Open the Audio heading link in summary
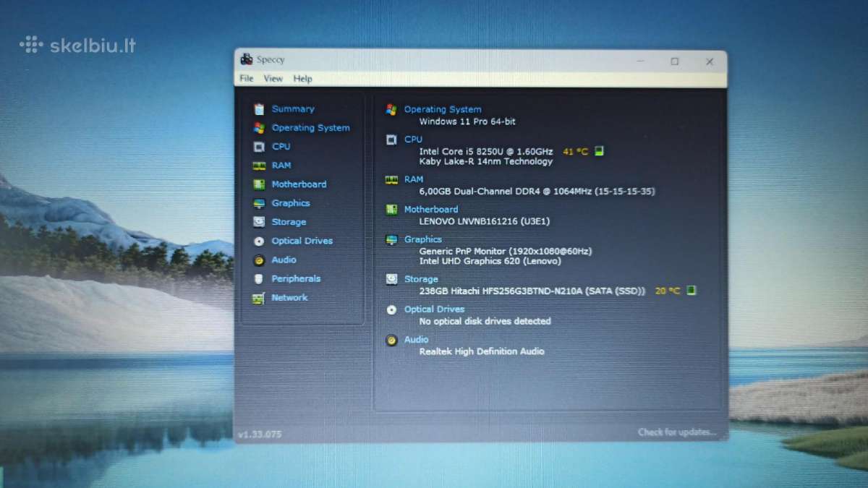Viewport: 868px width, 488px height. [417, 339]
